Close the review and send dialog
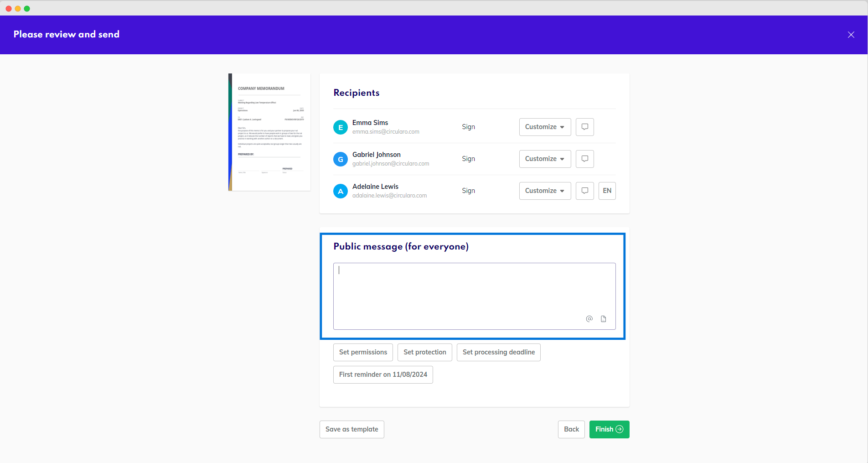Image resolution: width=868 pixels, height=463 pixels. click(x=851, y=35)
